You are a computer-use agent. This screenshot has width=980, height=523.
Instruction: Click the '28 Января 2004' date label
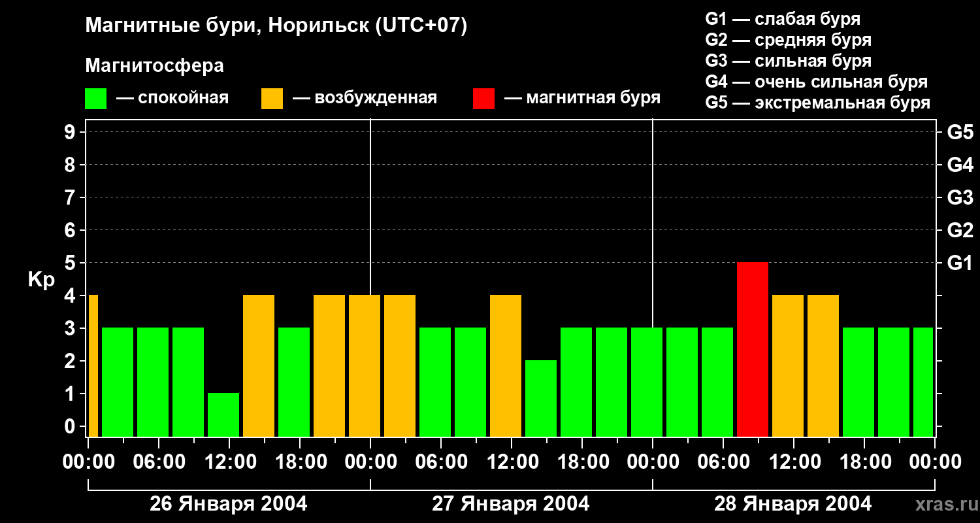point(793,504)
